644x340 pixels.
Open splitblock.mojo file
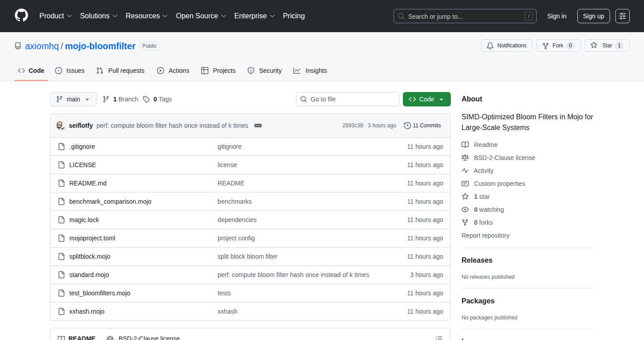pyautogui.click(x=90, y=256)
